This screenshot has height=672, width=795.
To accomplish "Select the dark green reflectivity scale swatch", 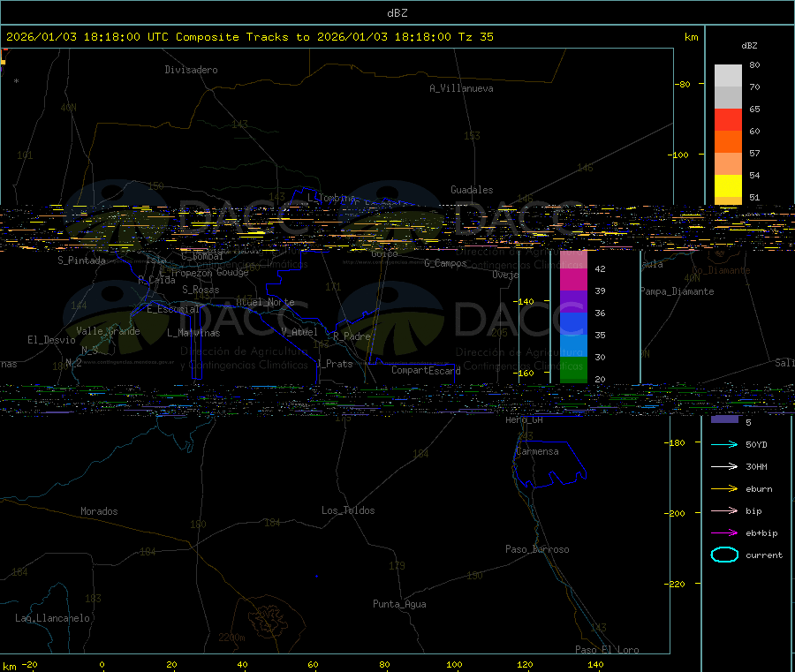I will pos(573,369).
